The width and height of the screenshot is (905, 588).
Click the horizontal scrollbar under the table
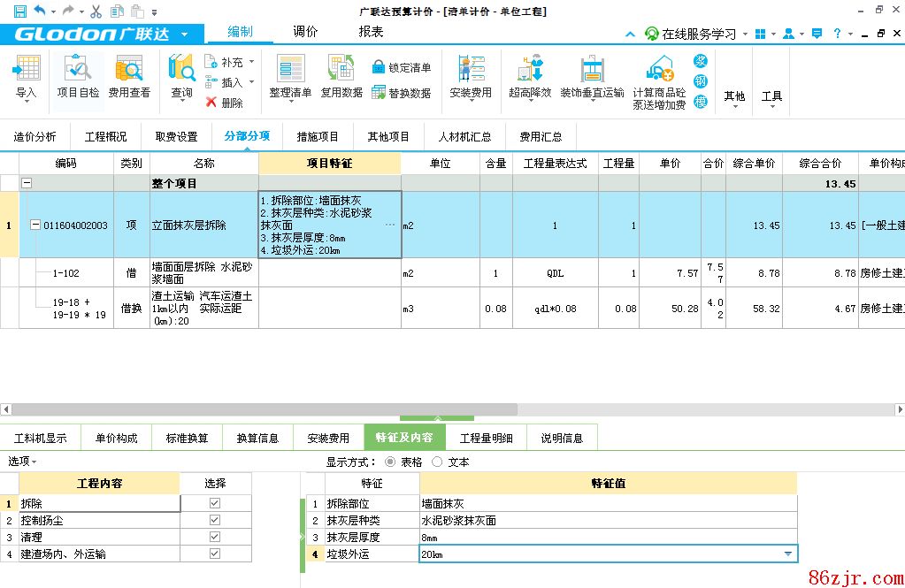click(x=442, y=409)
